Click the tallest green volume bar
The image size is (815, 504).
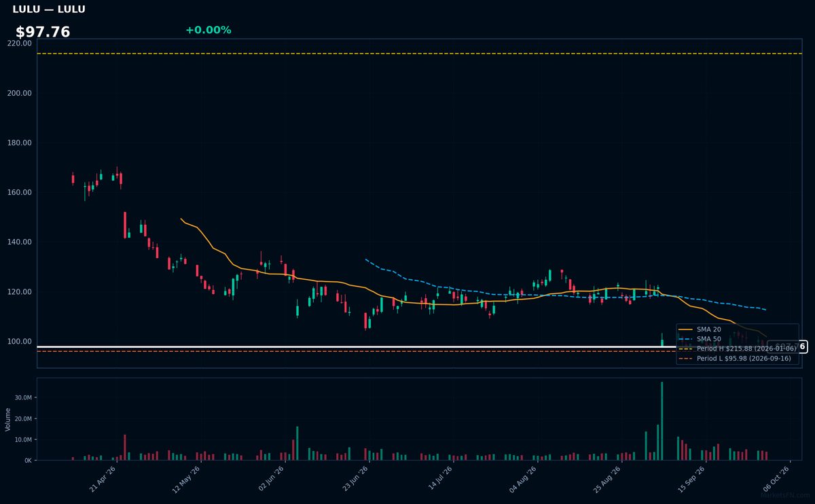click(662, 421)
